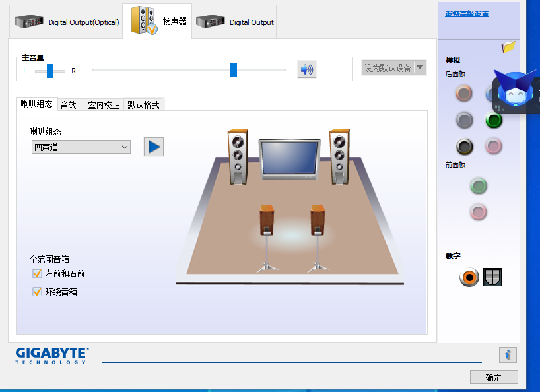Click the grey rear panel jack
540x392 pixels.
point(464,120)
